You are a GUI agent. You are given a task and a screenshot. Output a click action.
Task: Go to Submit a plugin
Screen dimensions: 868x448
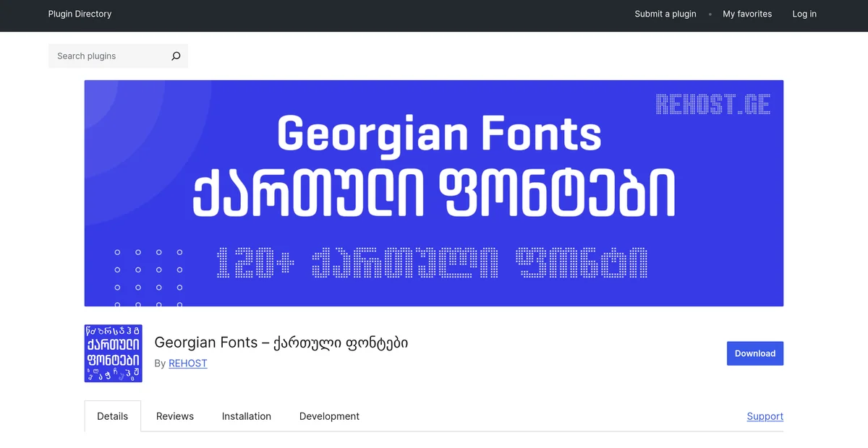(665, 14)
